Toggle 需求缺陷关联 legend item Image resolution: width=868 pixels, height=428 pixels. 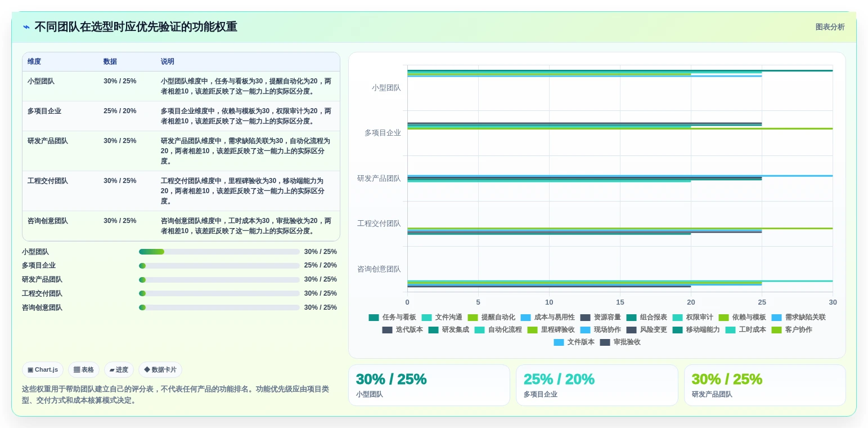(x=798, y=318)
